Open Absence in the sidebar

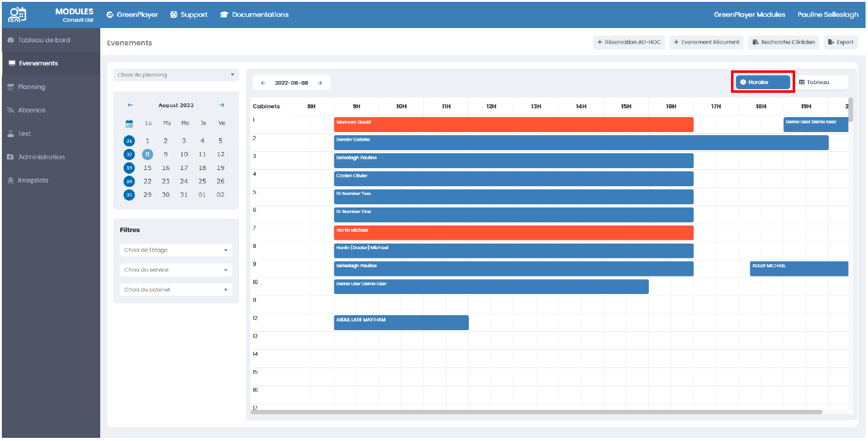(31, 110)
